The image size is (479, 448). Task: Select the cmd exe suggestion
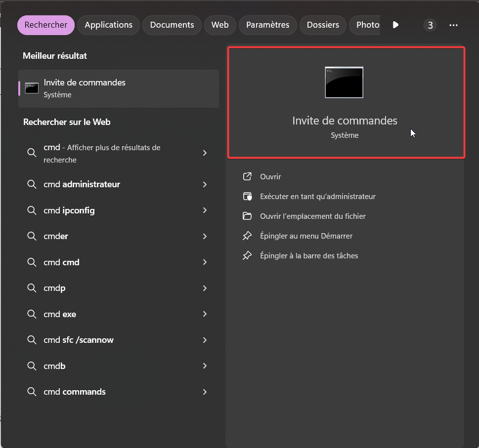coord(119,314)
